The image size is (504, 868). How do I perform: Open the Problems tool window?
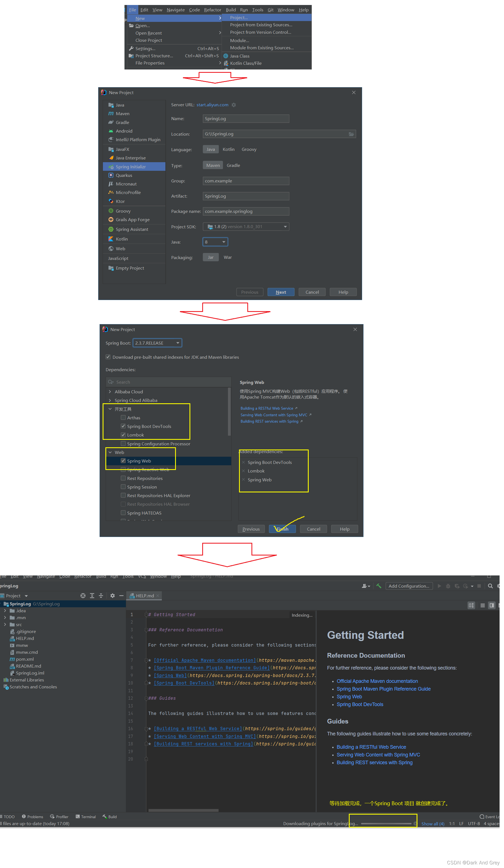coord(33,817)
